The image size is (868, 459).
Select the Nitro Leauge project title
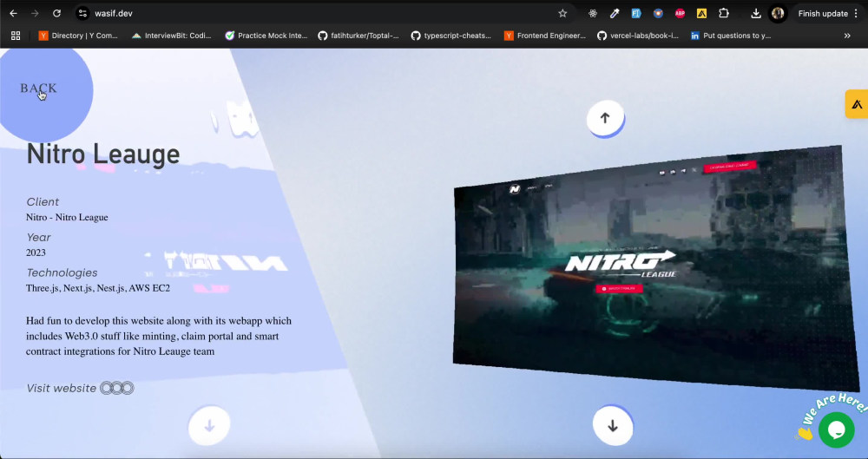tap(103, 154)
